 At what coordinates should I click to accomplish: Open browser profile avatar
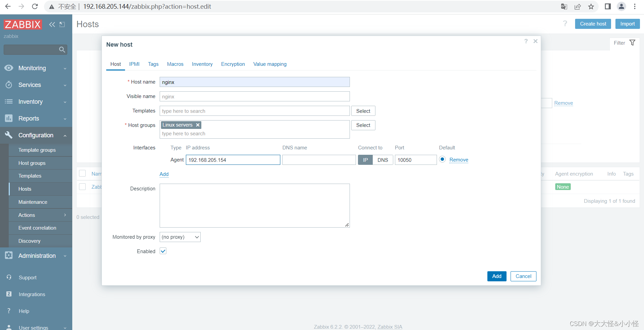coord(621,6)
